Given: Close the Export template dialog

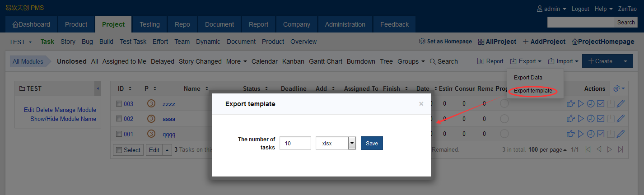Looking at the screenshot, I should pos(421,104).
